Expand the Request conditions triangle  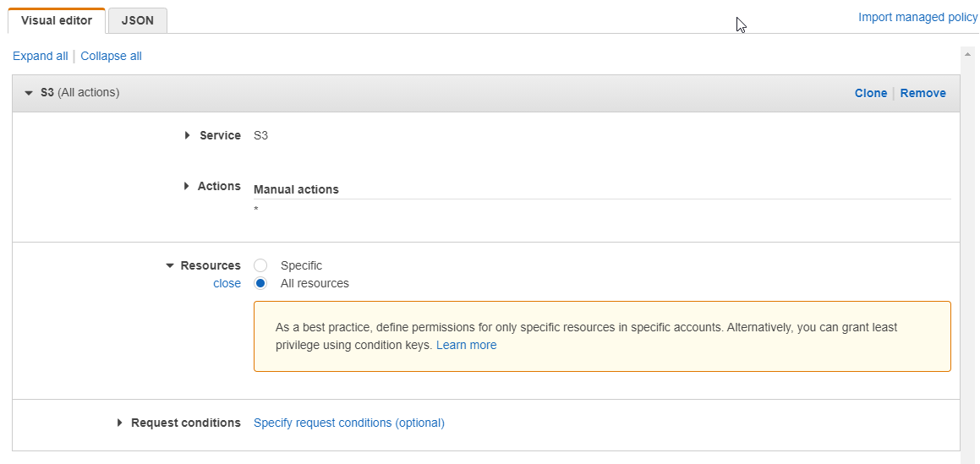tap(120, 423)
